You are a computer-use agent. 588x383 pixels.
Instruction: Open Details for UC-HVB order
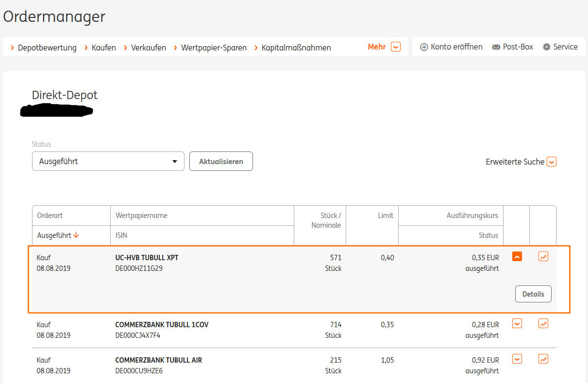pyautogui.click(x=533, y=294)
